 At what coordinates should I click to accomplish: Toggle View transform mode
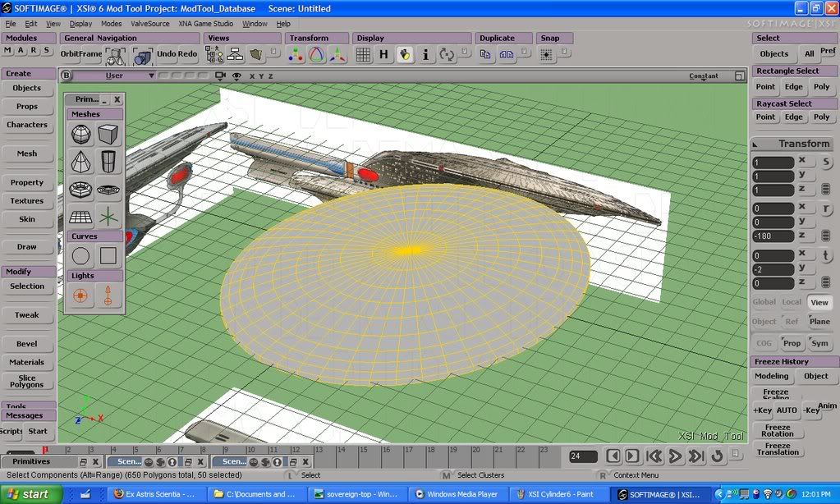(x=819, y=302)
